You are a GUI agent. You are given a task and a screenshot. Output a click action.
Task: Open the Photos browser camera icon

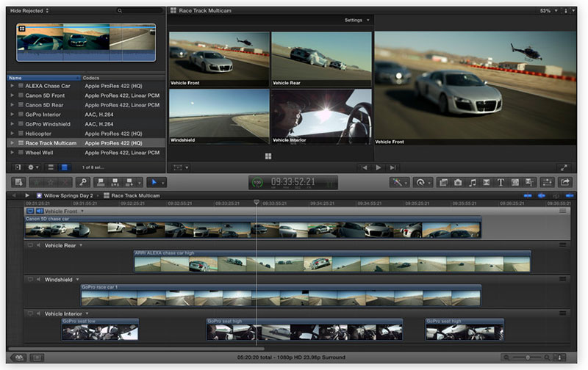pos(458,182)
